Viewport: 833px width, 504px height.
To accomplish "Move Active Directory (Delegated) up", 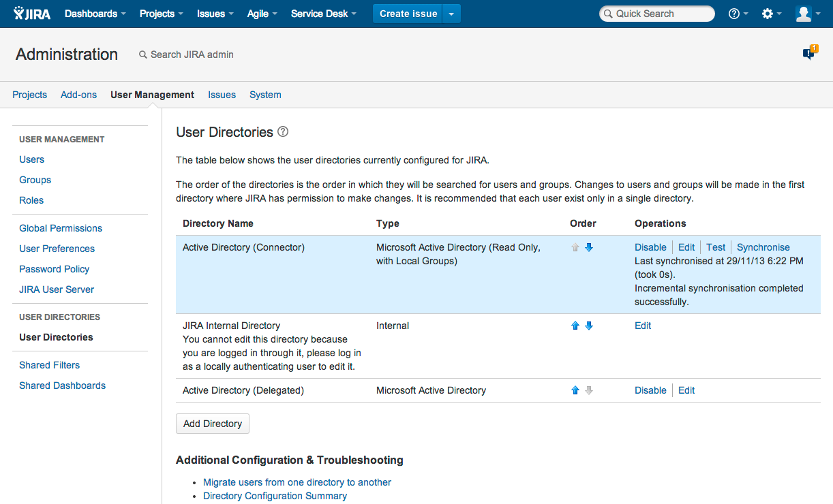I will tap(575, 391).
